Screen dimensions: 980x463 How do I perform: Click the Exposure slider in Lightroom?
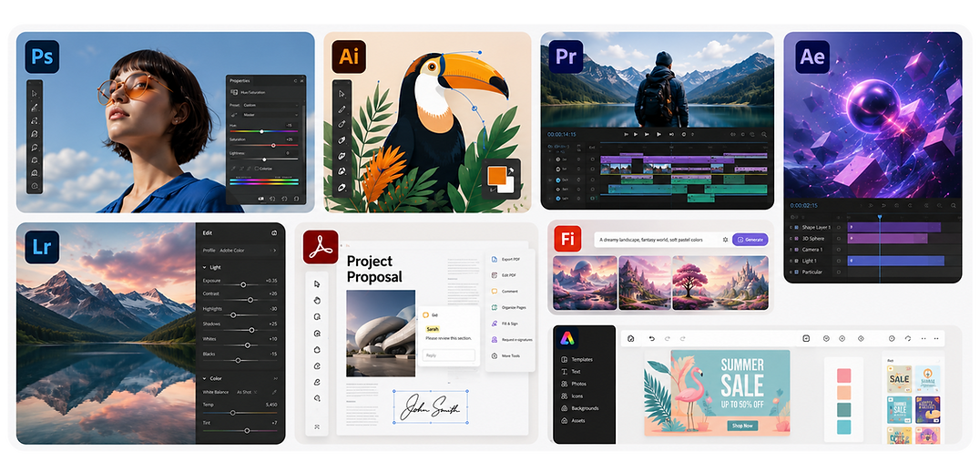coord(240,284)
